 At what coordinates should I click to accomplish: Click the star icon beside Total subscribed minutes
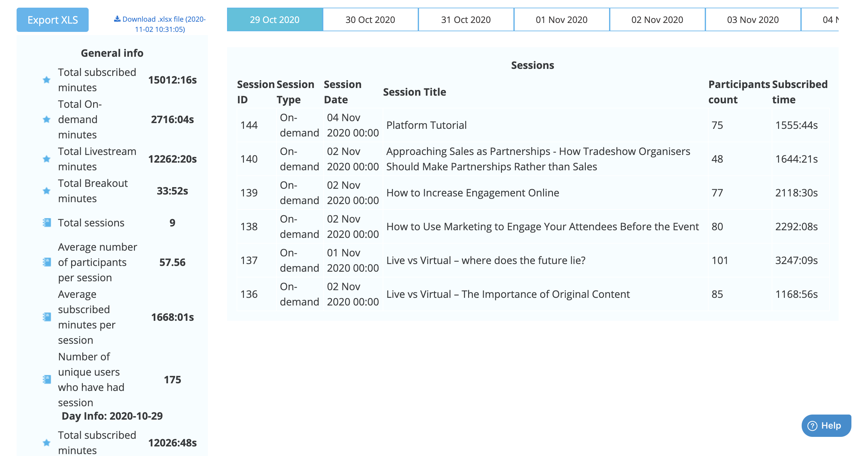coord(47,80)
